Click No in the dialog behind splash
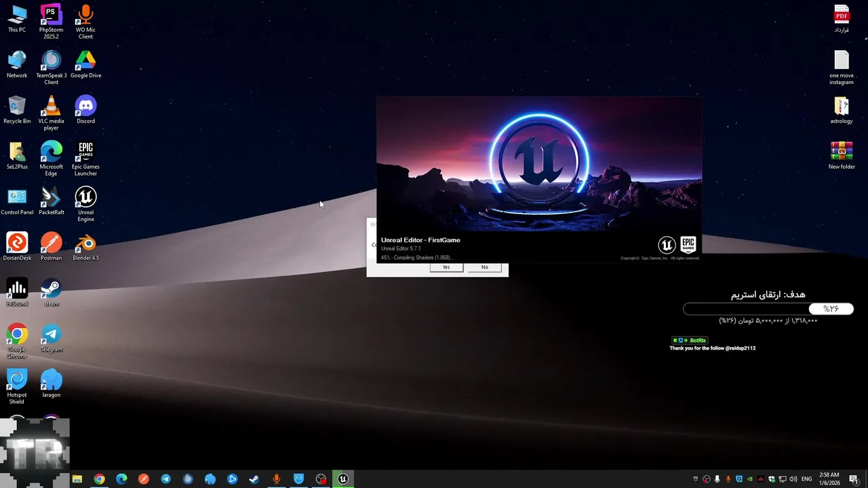The width and height of the screenshot is (868, 488). click(x=484, y=267)
